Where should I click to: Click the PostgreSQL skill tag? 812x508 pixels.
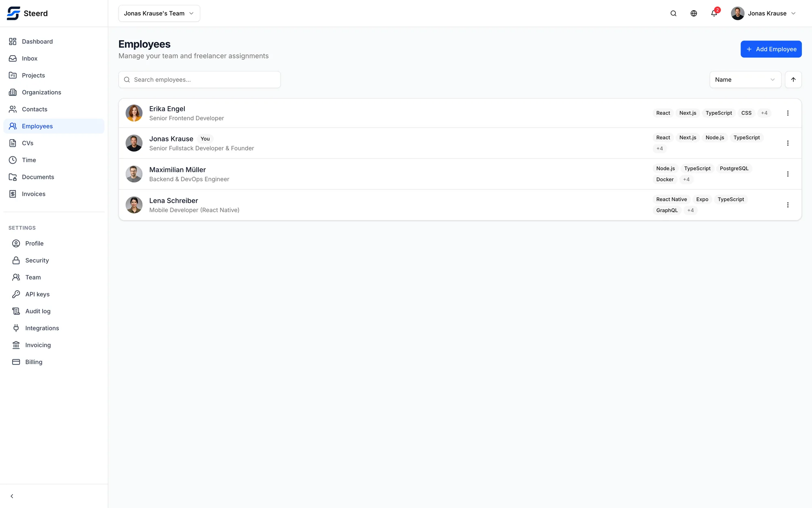point(734,168)
